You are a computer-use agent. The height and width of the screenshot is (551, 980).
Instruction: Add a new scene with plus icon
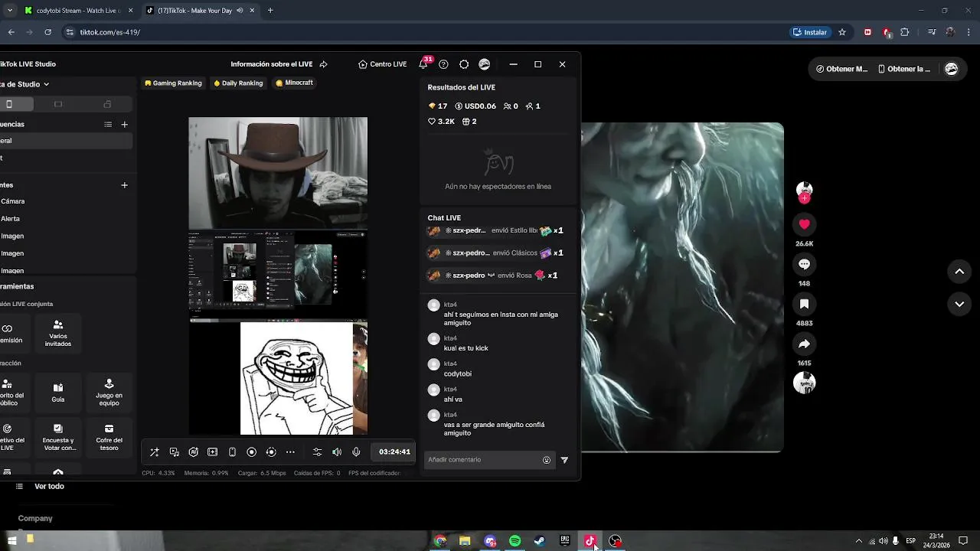pos(124,124)
